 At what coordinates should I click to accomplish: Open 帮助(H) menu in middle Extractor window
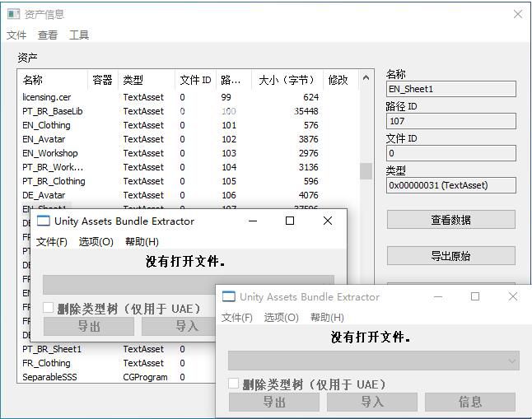click(x=142, y=242)
